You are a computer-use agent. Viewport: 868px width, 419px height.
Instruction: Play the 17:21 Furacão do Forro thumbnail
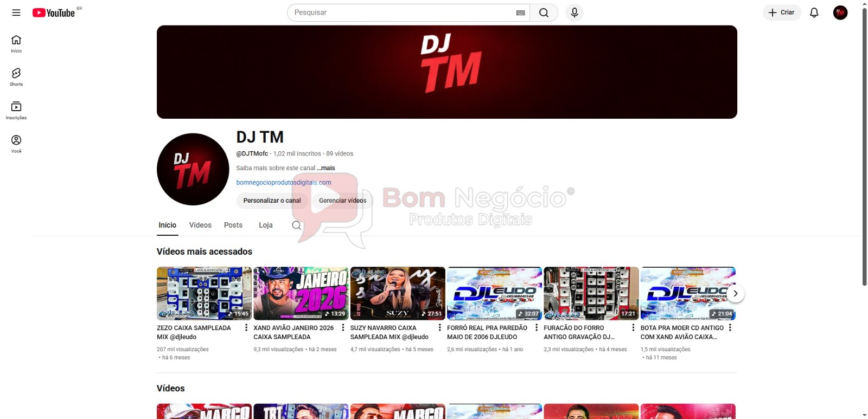(591, 293)
